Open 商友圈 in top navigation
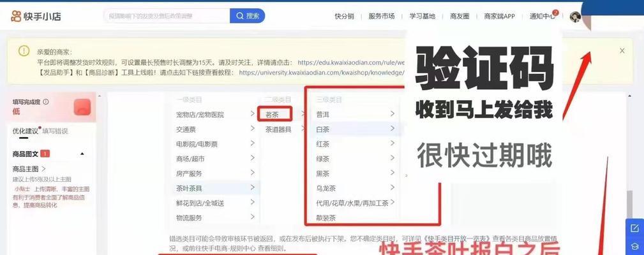The image size is (644, 255). (x=460, y=17)
